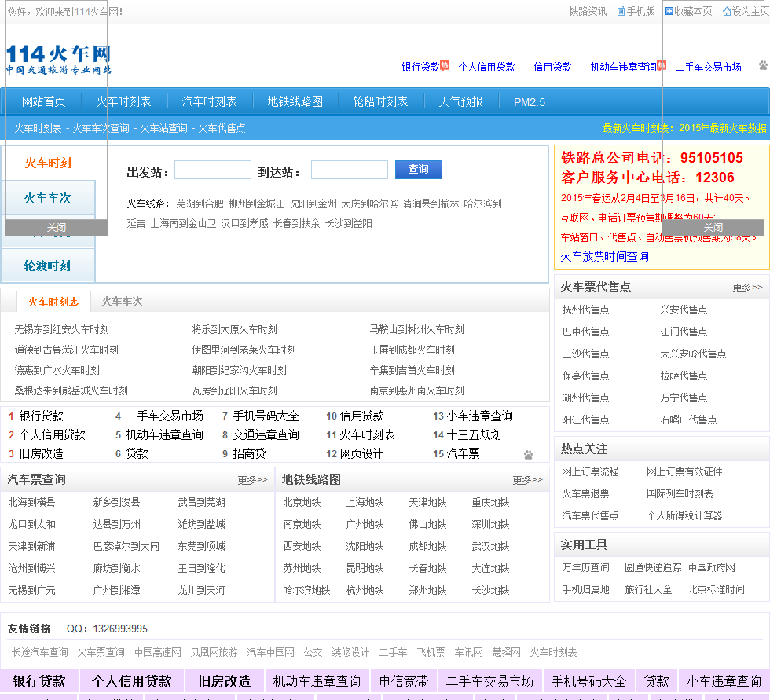The width and height of the screenshot is (770, 700).
Task: Expand 更多 in 汽车票查询 section
Action: point(252,480)
